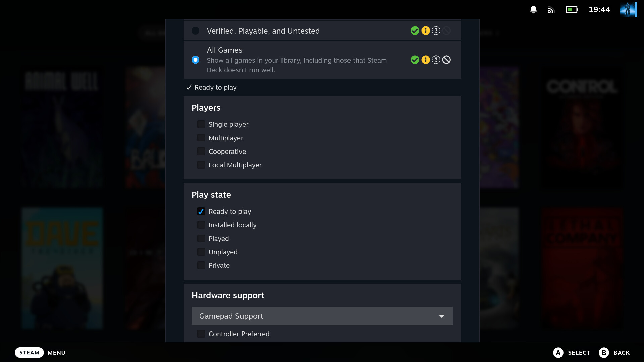This screenshot has width=644, height=362.
Task: Select the All Games radio button
Action: point(195,60)
